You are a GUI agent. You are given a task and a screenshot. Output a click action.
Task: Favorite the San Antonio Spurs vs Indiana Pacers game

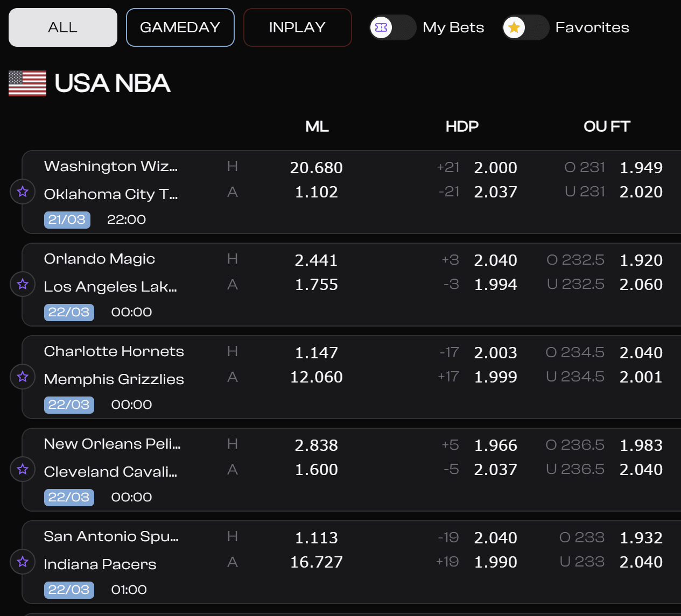(22, 562)
